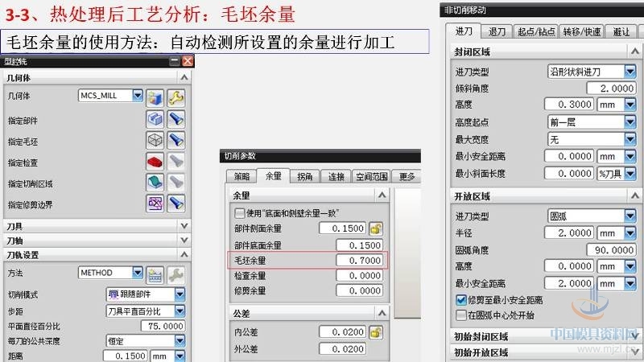Collapse the 刀轨设置 section

coord(184,254)
